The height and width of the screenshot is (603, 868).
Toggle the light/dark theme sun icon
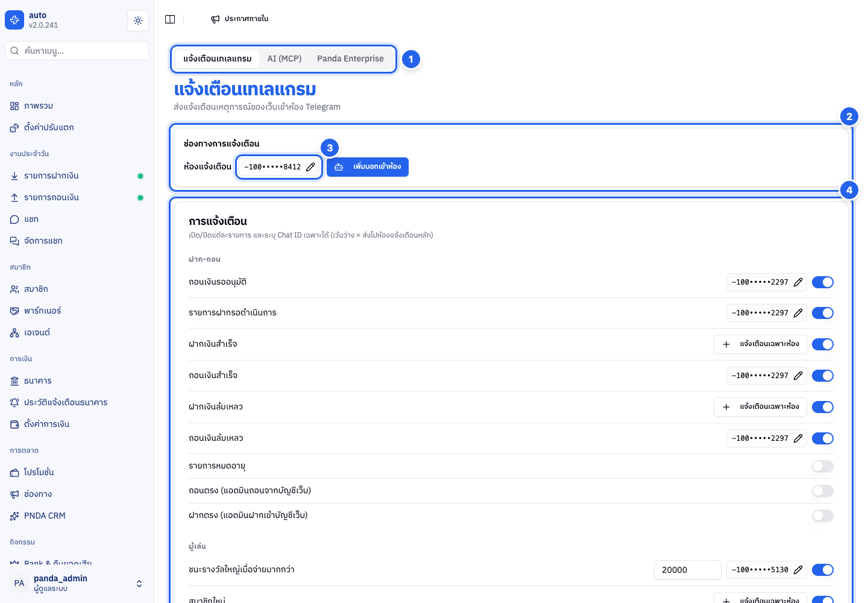pos(138,21)
